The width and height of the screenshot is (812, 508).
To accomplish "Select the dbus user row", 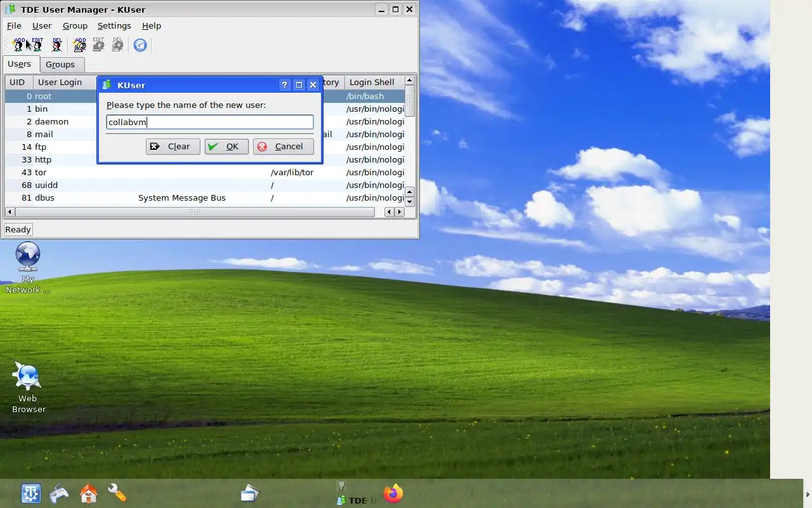I will tap(205, 197).
